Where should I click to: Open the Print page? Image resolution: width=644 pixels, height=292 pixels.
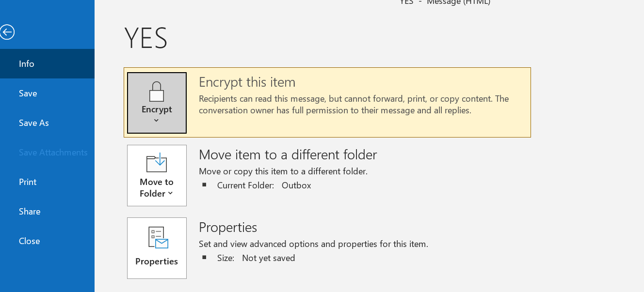pyautogui.click(x=47, y=182)
